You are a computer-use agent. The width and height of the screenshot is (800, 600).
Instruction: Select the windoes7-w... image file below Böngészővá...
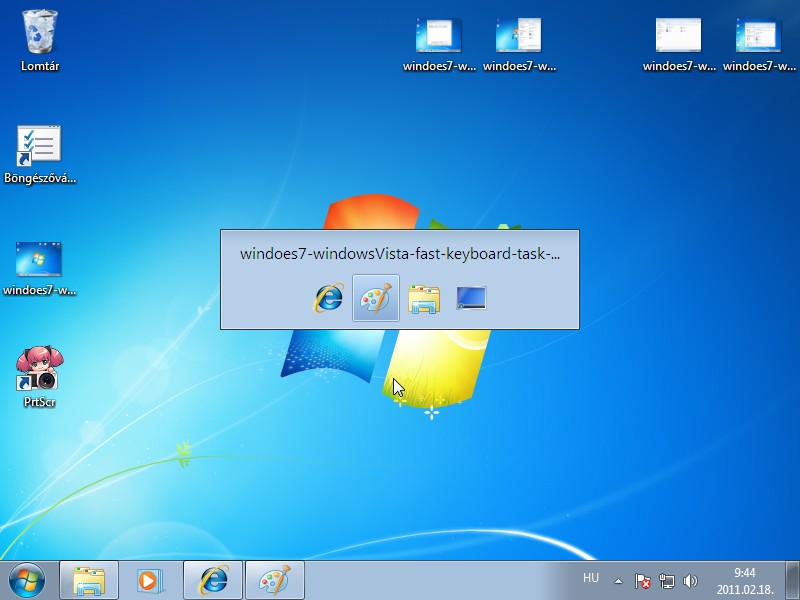point(40,268)
